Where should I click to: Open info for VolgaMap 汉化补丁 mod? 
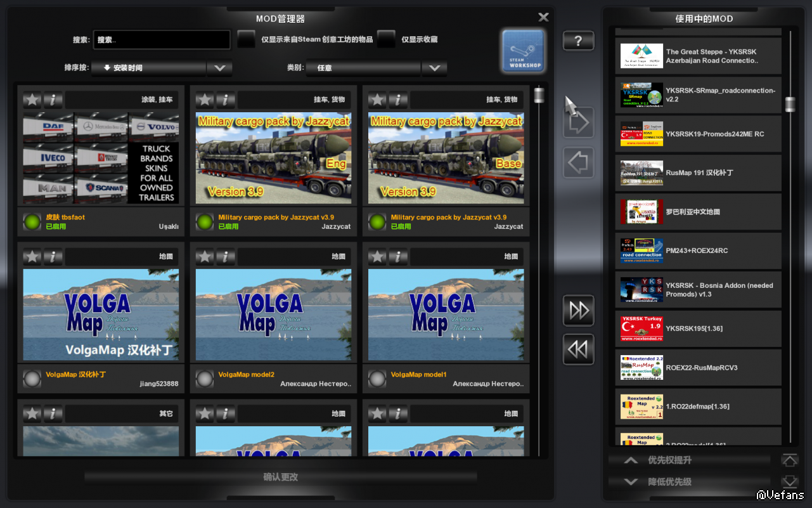coord(53,256)
